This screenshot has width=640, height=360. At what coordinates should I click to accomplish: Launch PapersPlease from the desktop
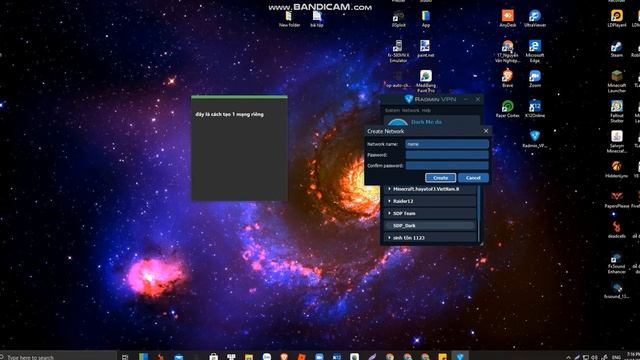[x=617, y=199]
